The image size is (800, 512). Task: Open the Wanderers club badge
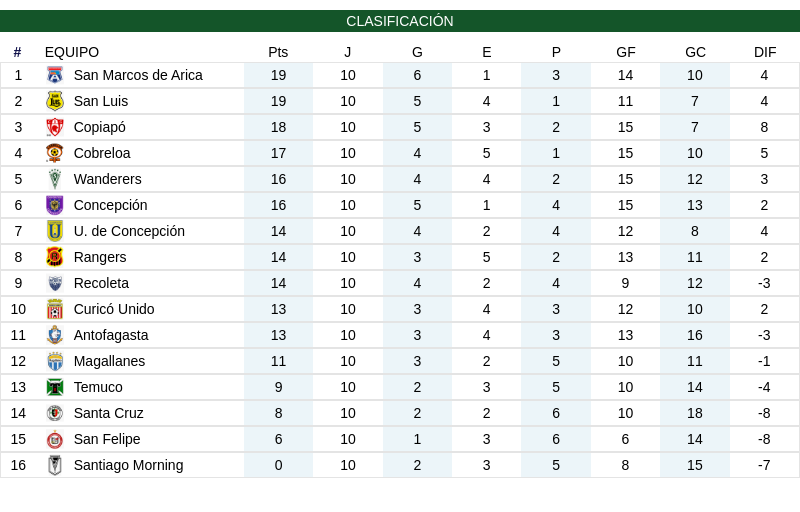click(x=55, y=180)
